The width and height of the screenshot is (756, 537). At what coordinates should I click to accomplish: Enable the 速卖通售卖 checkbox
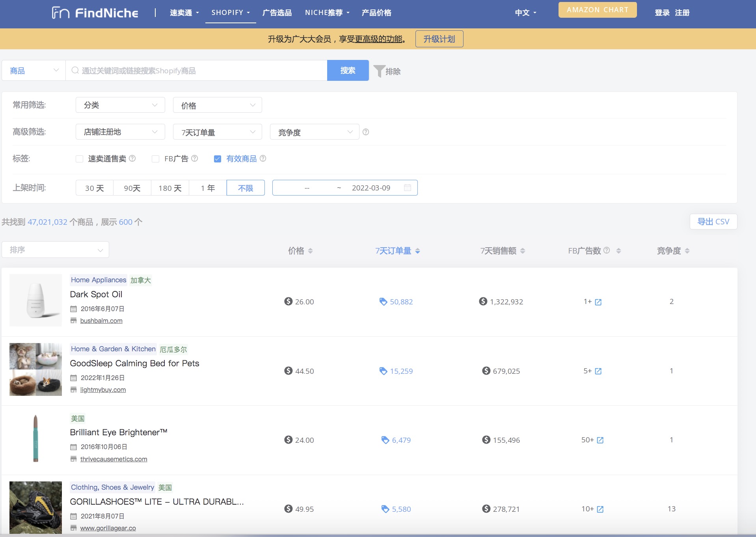click(80, 159)
